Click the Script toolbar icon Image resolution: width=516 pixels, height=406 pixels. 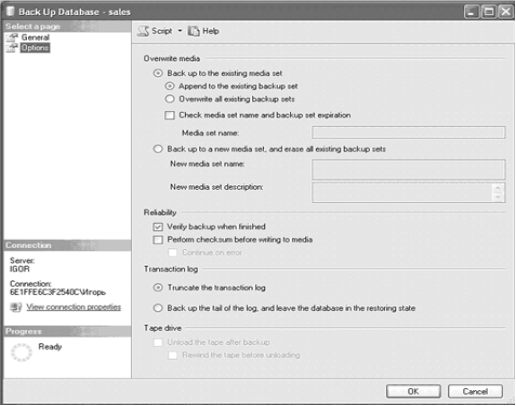pyautogui.click(x=143, y=31)
